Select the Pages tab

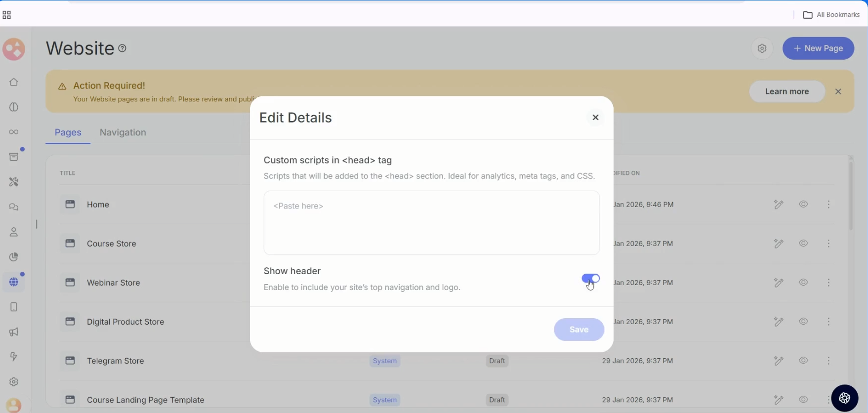[x=68, y=132]
